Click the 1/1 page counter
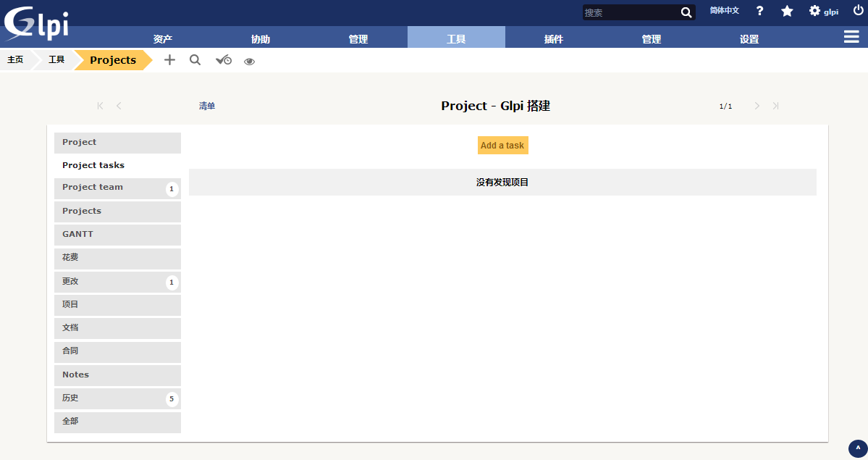This screenshot has width=868, height=460. [725, 106]
